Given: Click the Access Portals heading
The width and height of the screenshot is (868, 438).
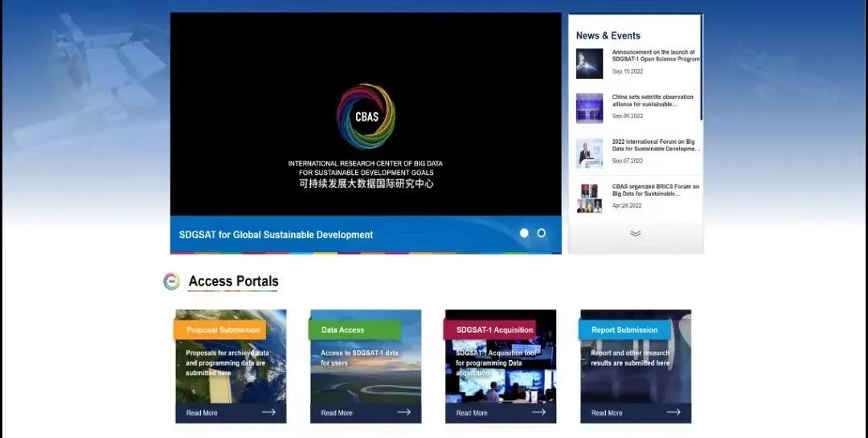Looking at the screenshot, I should point(234,281).
